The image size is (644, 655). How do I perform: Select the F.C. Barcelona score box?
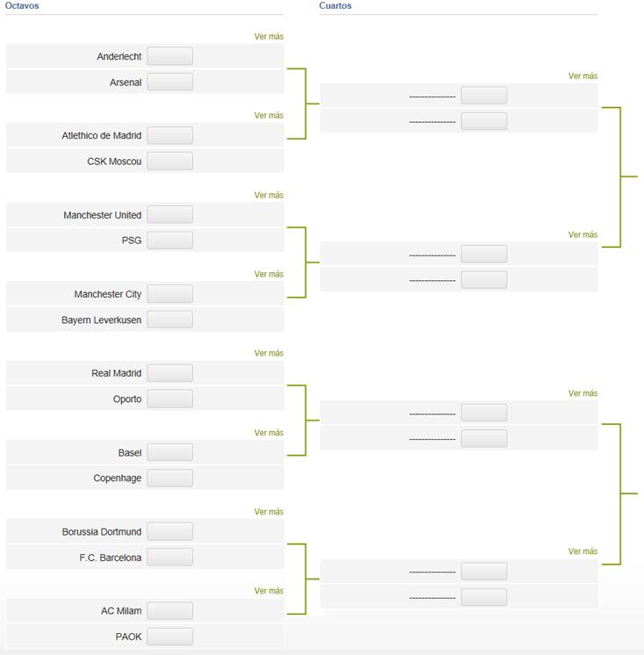(x=170, y=558)
